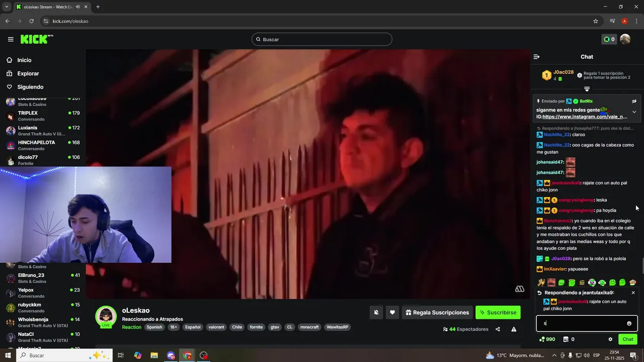Collapse the chat panel with arrow icon
Viewport: 644px width, 362px height.
point(536,57)
